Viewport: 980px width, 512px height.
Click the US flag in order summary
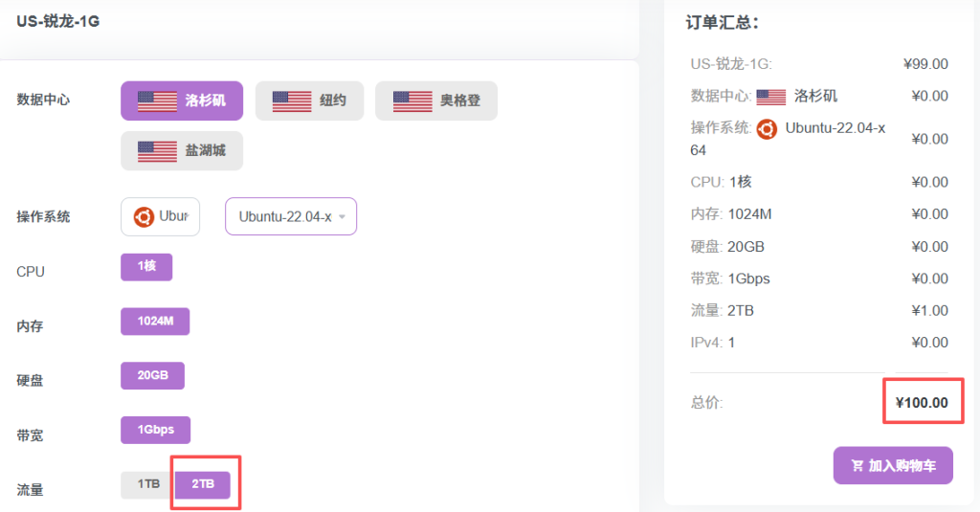point(770,97)
